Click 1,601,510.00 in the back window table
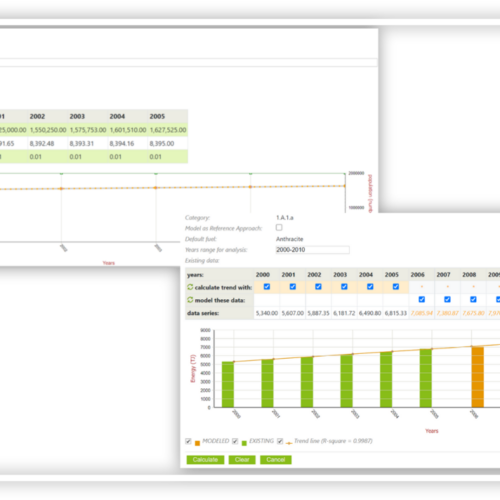The image size is (500, 500). pyautogui.click(x=128, y=130)
